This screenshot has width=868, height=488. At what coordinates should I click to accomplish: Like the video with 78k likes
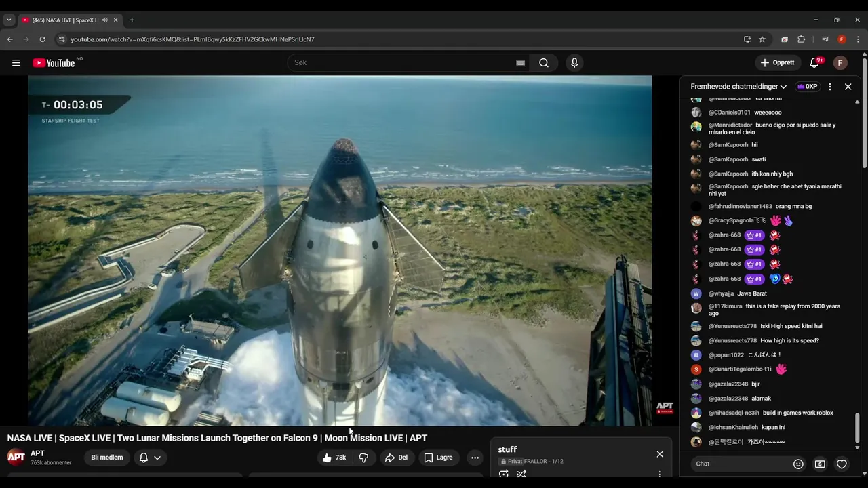(334, 457)
